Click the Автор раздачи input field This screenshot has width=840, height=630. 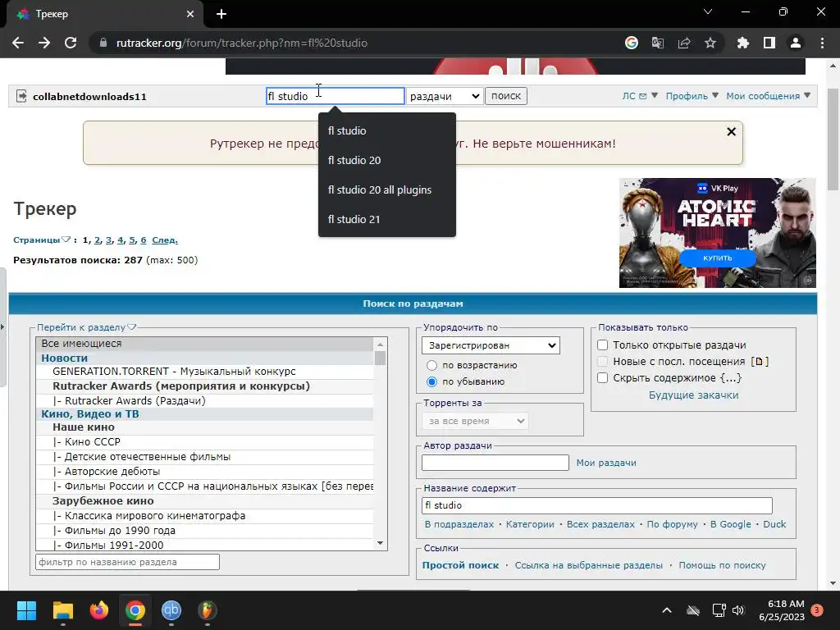pos(495,463)
